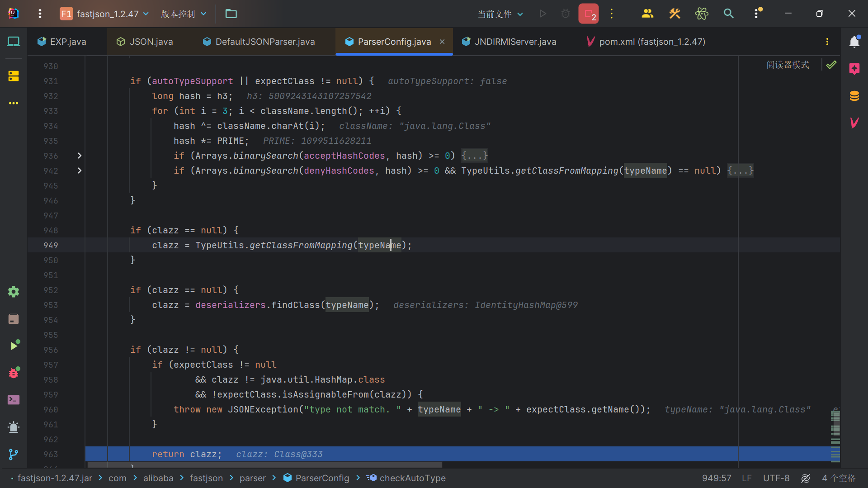Click the fastjson breadcrumb
Viewport: 868px width, 488px height.
click(x=206, y=478)
